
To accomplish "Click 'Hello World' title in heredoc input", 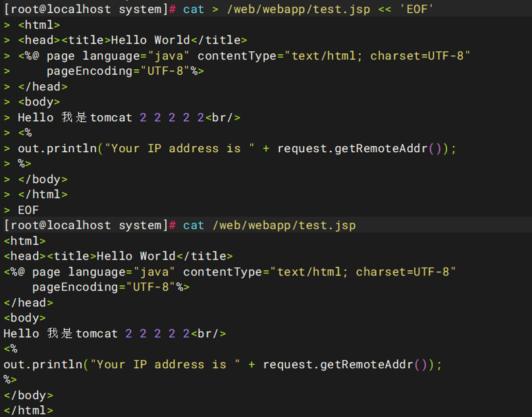I will [150, 40].
